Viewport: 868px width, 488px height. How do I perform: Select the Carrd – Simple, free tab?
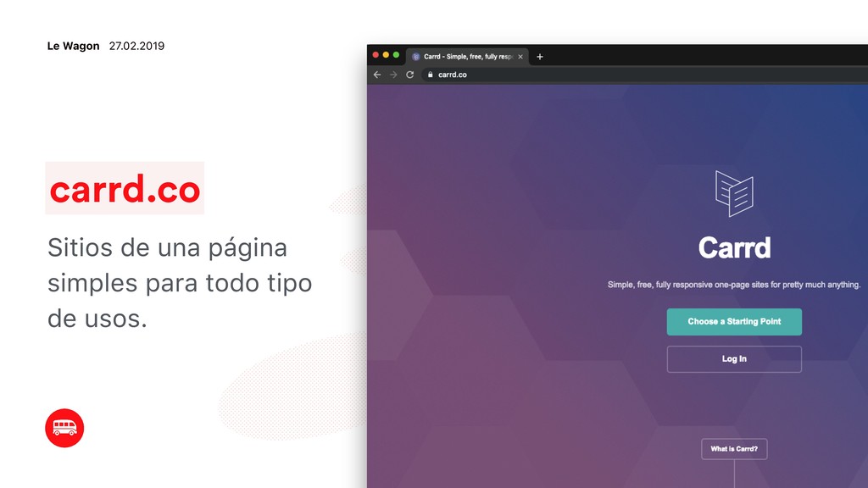(468, 57)
